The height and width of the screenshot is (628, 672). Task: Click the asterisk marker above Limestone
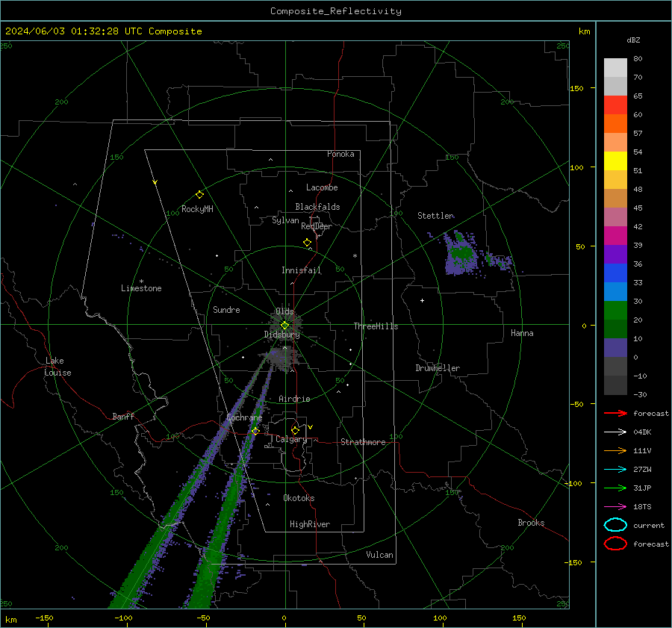[x=141, y=282]
